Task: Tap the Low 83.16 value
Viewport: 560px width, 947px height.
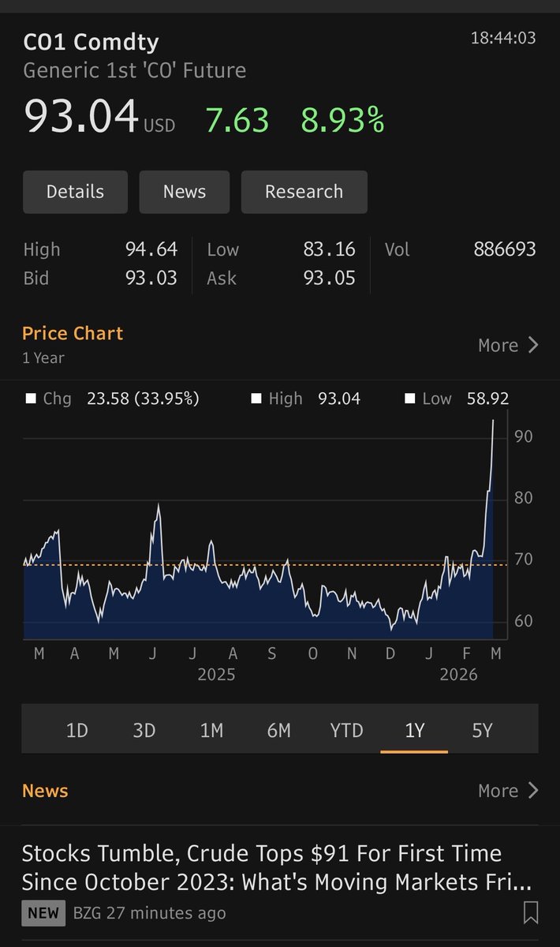Action: click(330, 249)
